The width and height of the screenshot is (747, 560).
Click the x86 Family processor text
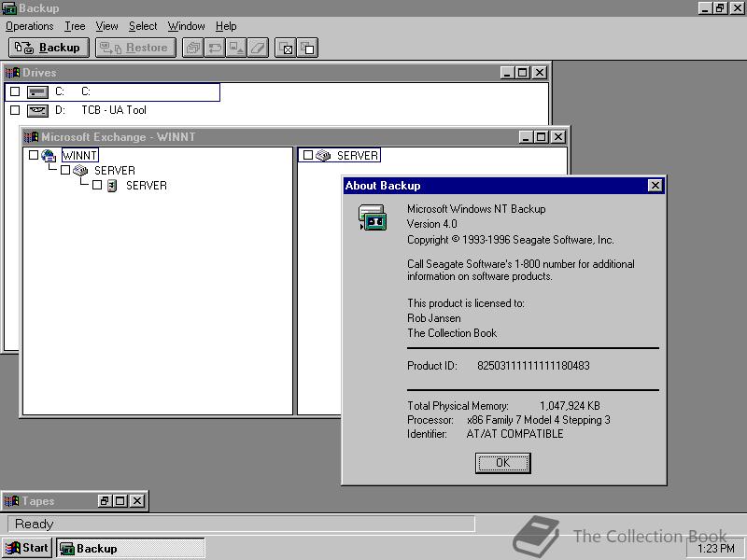[x=539, y=420]
